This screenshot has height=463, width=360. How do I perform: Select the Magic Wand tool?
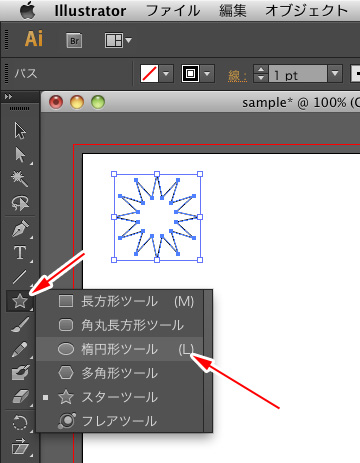(20, 179)
